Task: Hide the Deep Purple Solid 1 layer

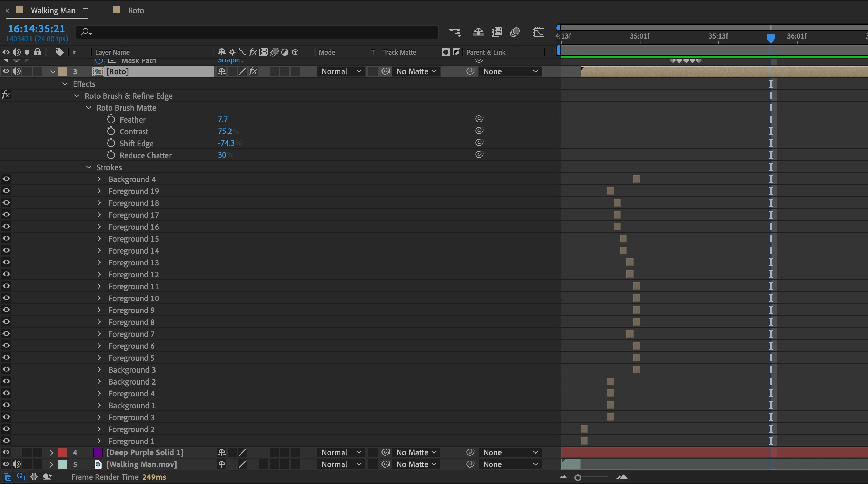Action: [x=6, y=452]
